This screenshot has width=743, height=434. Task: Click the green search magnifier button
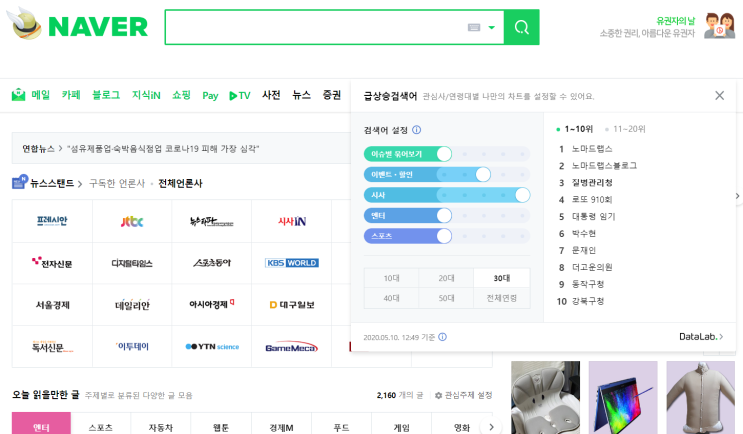point(521,27)
